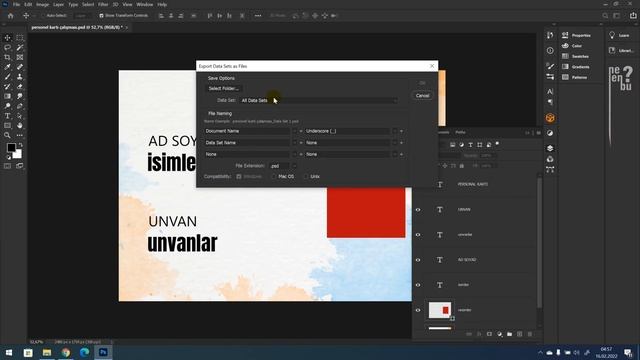Viewport: 640px width, 360px height.
Task: Select the Move tool in toolbox
Action: [x=7, y=38]
